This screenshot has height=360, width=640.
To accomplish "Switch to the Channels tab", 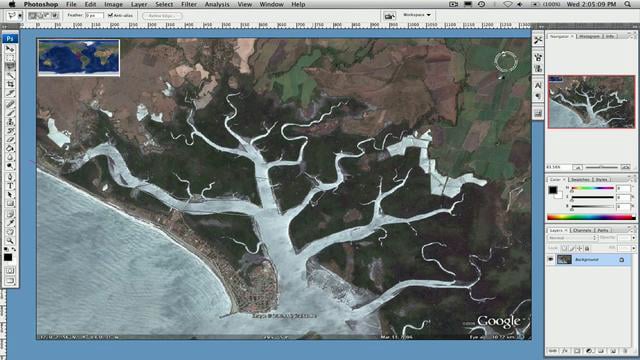I will pyautogui.click(x=582, y=230).
